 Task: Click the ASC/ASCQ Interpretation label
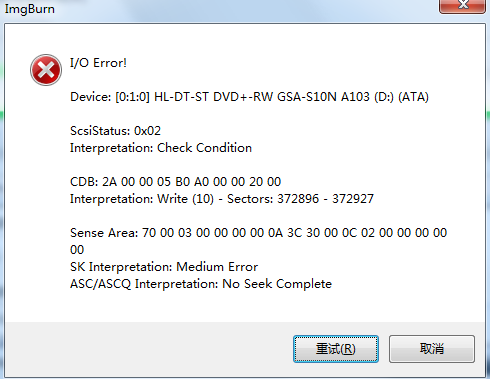[144, 284]
